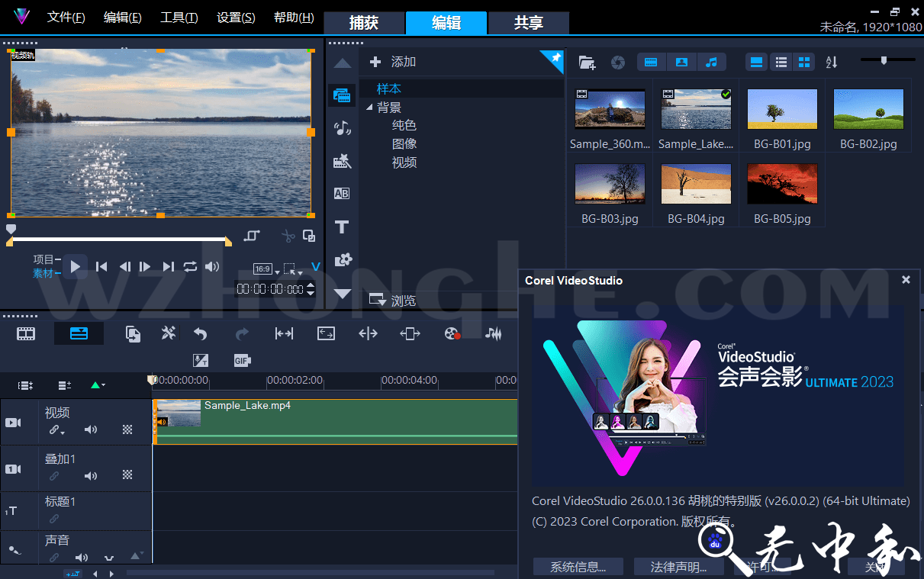This screenshot has height=579, width=924.
Task: Open the 工具(T) menu
Action: point(179,18)
